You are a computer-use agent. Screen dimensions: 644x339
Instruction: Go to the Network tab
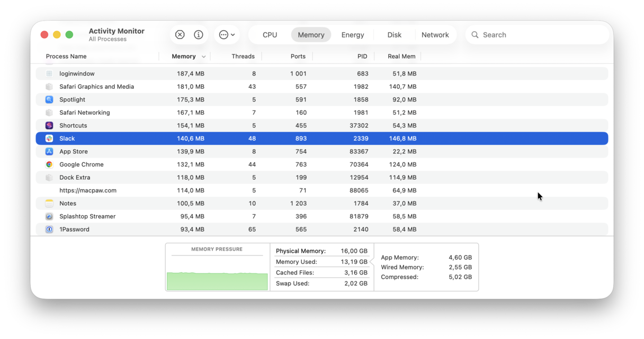(x=435, y=35)
